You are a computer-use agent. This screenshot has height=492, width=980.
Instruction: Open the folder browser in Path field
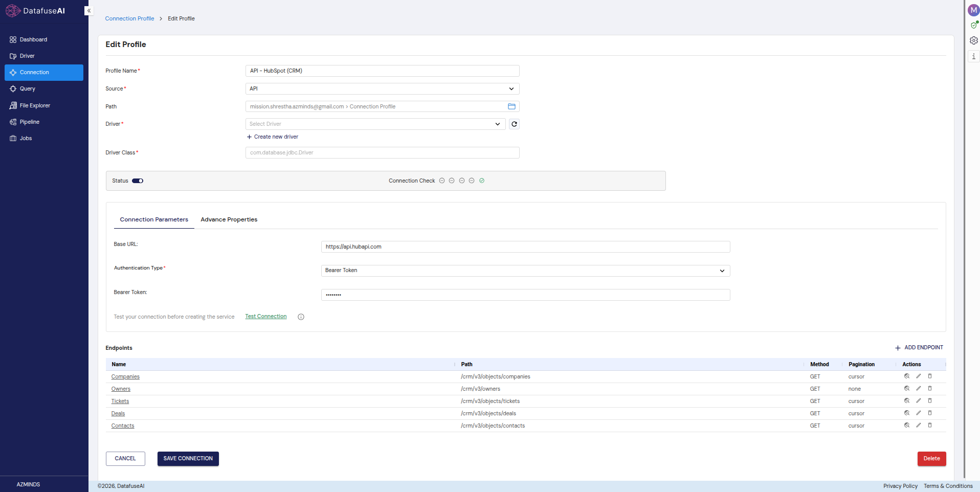tap(511, 106)
